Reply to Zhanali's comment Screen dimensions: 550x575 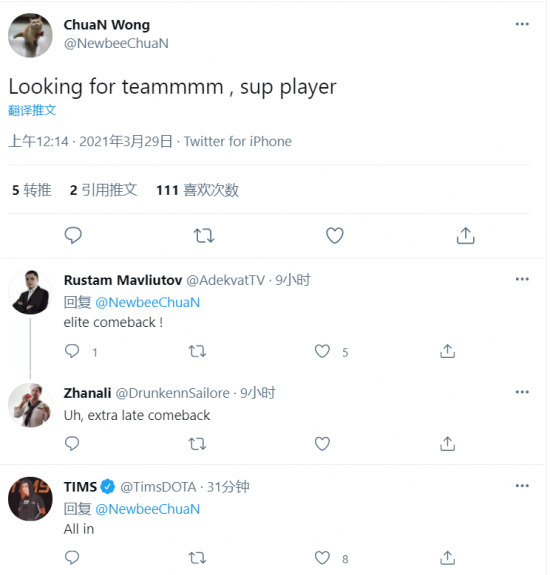pyautogui.click(x=72, y=444)
